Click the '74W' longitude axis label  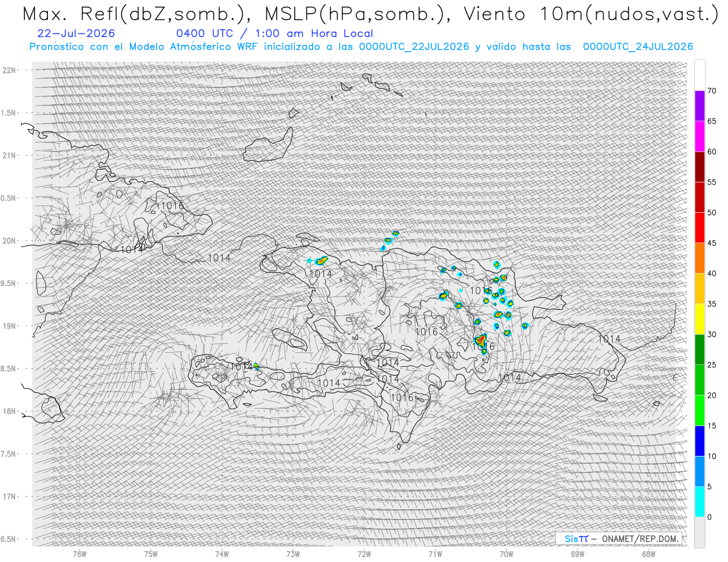[x=222, y=553]
